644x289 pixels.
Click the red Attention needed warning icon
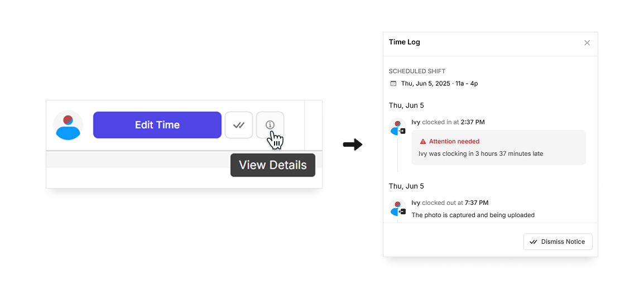[x=423, y=142]
